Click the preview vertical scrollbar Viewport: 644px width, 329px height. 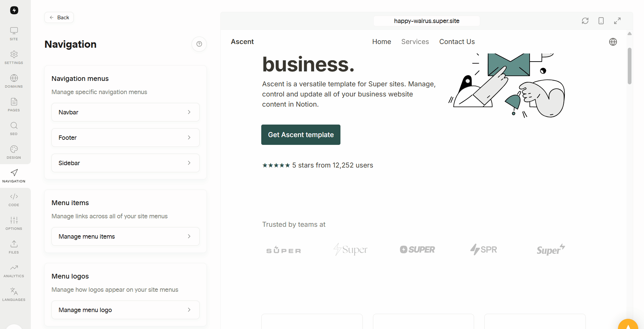(x=629, y=66)
